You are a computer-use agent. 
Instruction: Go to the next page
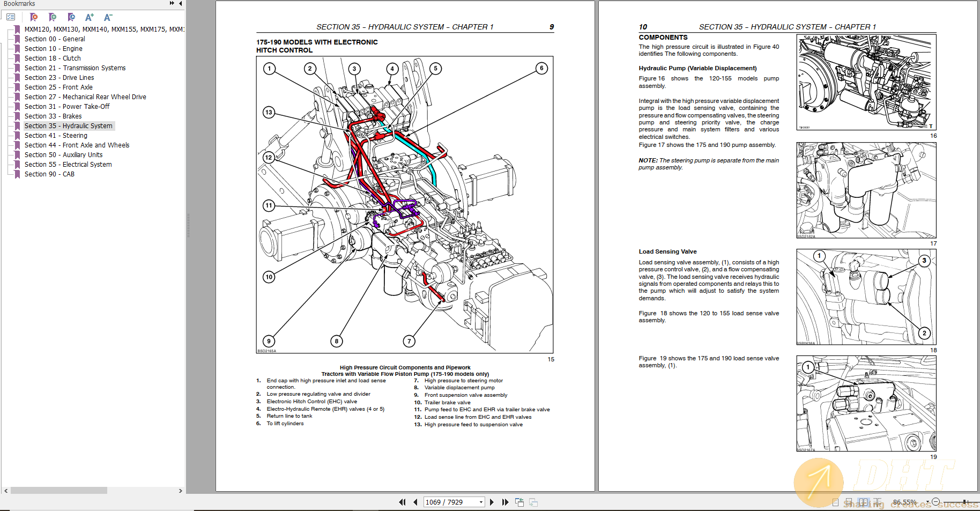[492, 502]
